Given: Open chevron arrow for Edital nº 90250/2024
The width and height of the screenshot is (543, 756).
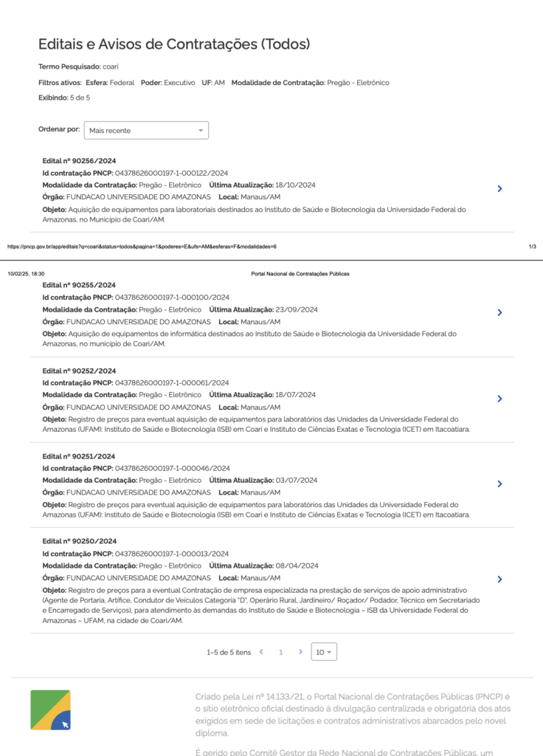Looking at the screenshot, I should click(x=499, y=580).
